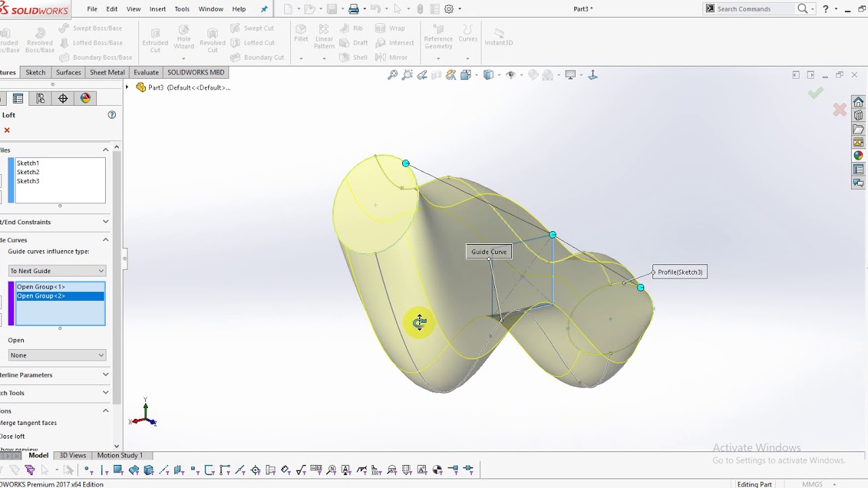Switch to the PropertyManager tab icon

click(18, 98)
